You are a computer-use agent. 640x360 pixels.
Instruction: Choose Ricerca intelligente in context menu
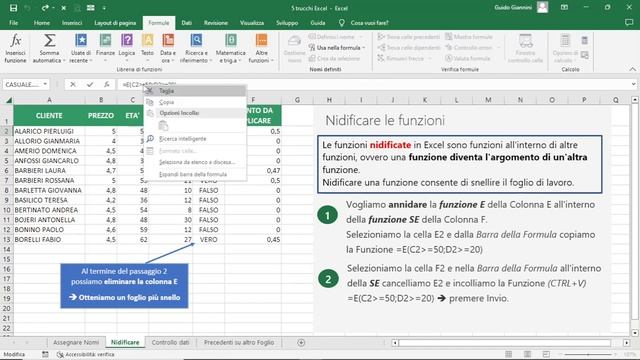click(195, 139)
